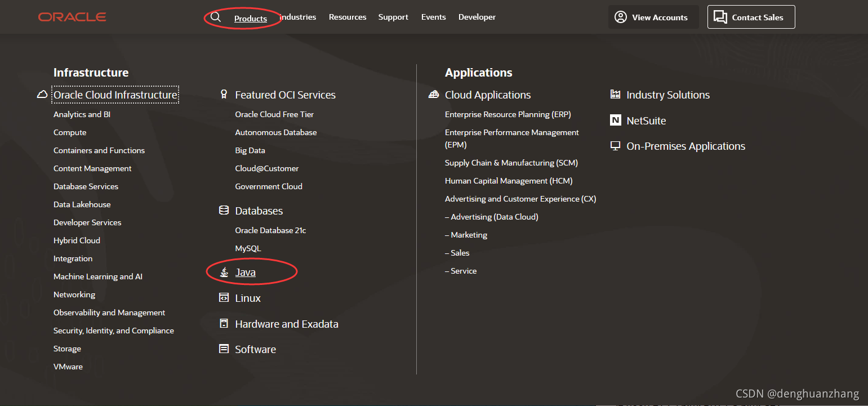Open the Java product link

(x=245, y=273)
